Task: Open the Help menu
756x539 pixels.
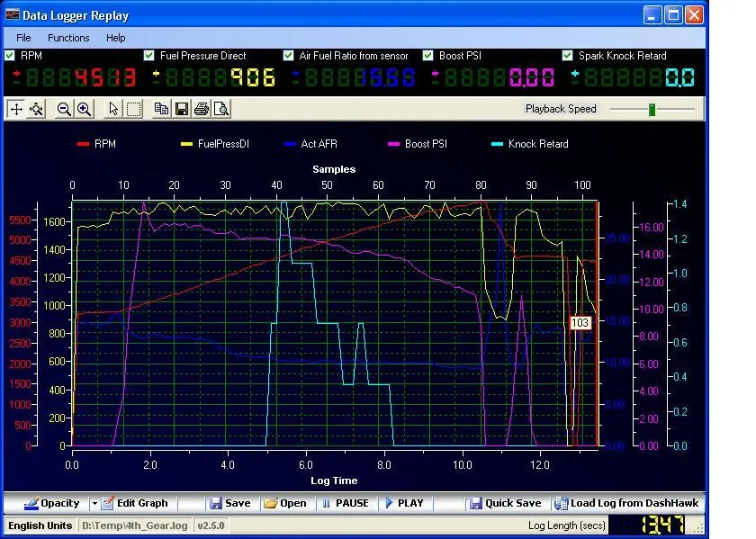Action: 116,38
